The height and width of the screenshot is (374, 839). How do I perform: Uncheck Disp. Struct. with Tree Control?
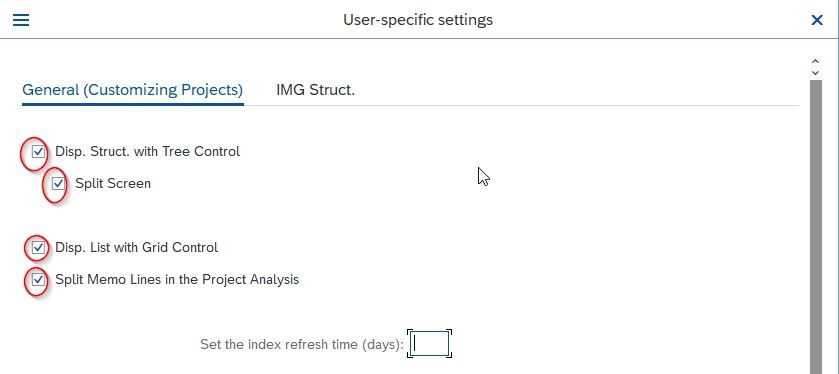[38, 152]
